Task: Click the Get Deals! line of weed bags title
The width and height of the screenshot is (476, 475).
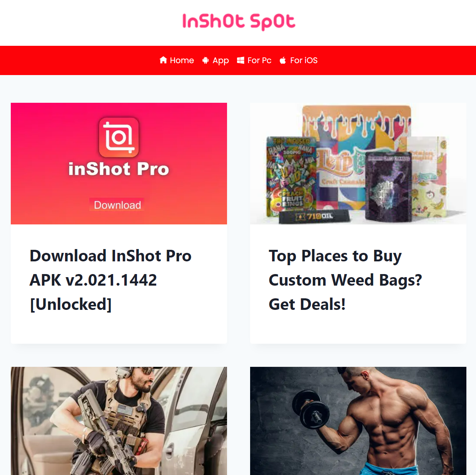Action: click(x=307, y=304)
